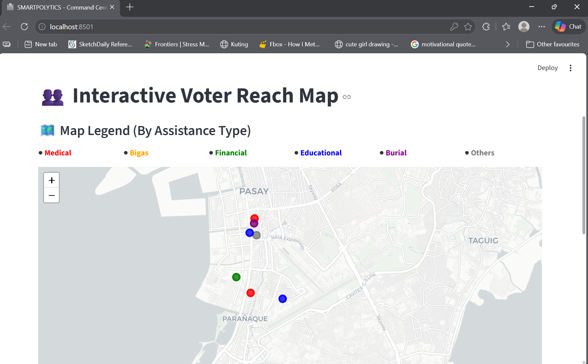Select the SMARTPOLYTICS browser tab
588x364 pixels.
coord(59,7)
